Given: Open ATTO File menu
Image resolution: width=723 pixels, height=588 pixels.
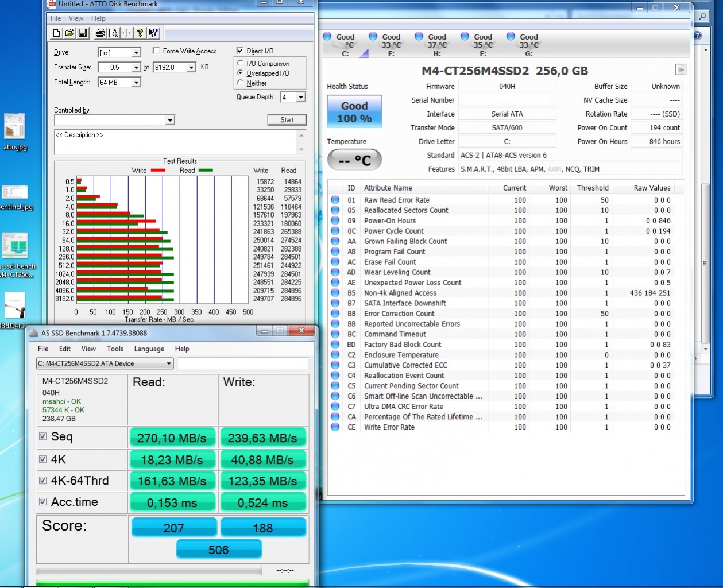Looking at the screenshot, I should (56, 18).
